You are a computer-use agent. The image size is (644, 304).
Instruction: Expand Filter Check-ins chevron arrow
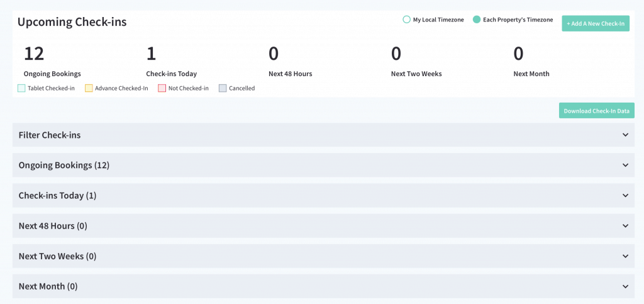tap(625, 135)
